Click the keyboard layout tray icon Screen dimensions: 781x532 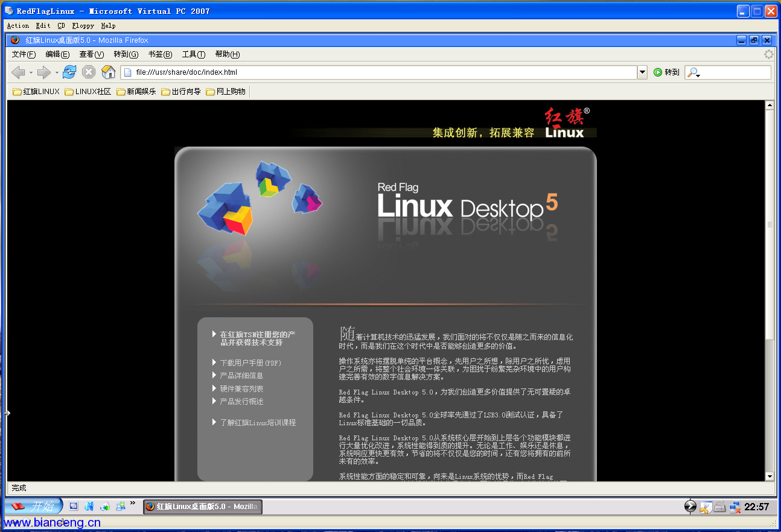[x=719, y=507]
